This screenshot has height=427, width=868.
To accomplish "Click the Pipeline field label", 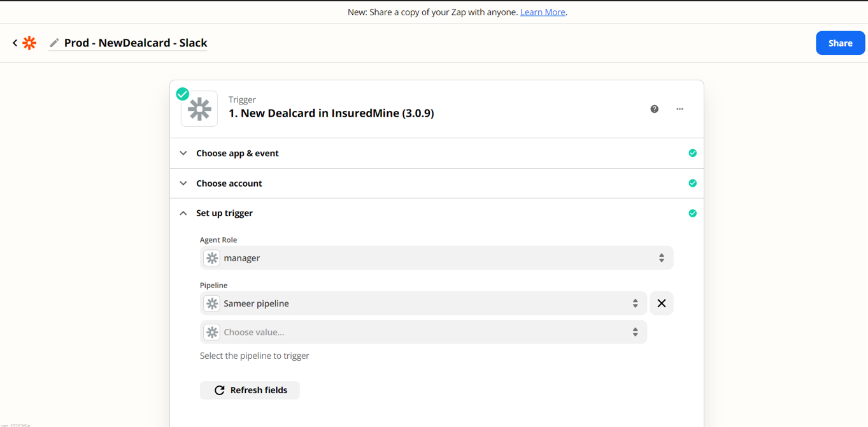I will pyautogui.click(x=213, y=285).
